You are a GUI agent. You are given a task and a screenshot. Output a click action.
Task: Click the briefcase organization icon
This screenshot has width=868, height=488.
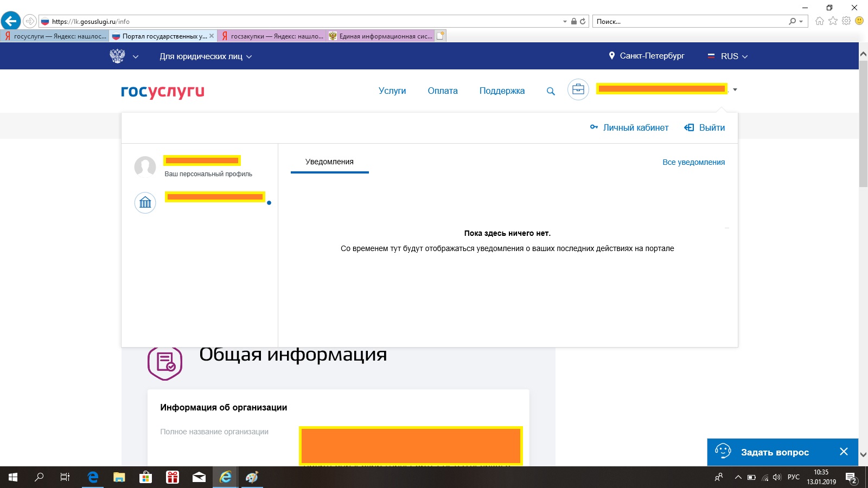[578, 89]
